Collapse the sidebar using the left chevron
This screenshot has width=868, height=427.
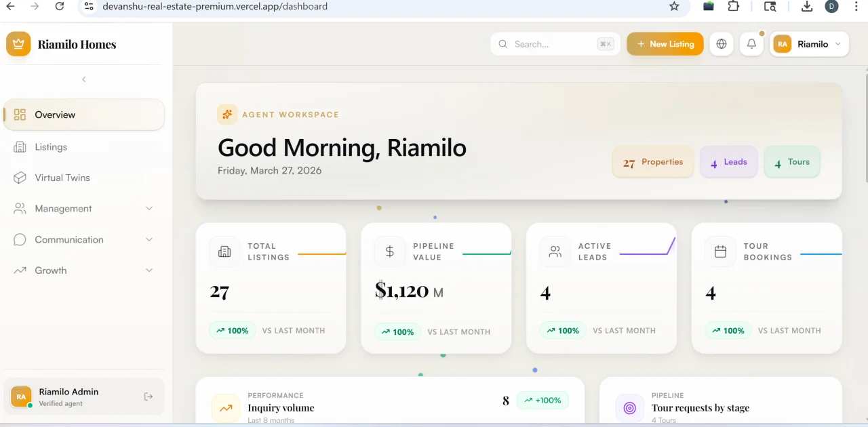84,79
